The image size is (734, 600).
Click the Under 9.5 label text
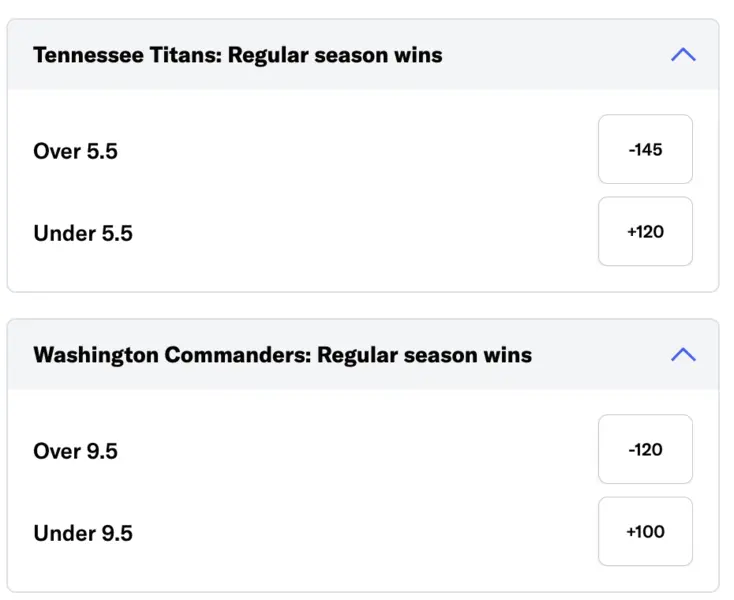83,533
